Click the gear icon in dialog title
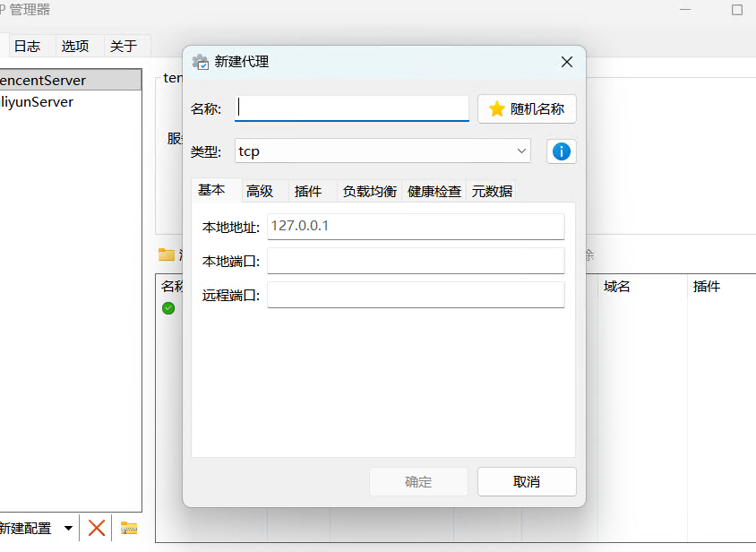 click(201, 62)
